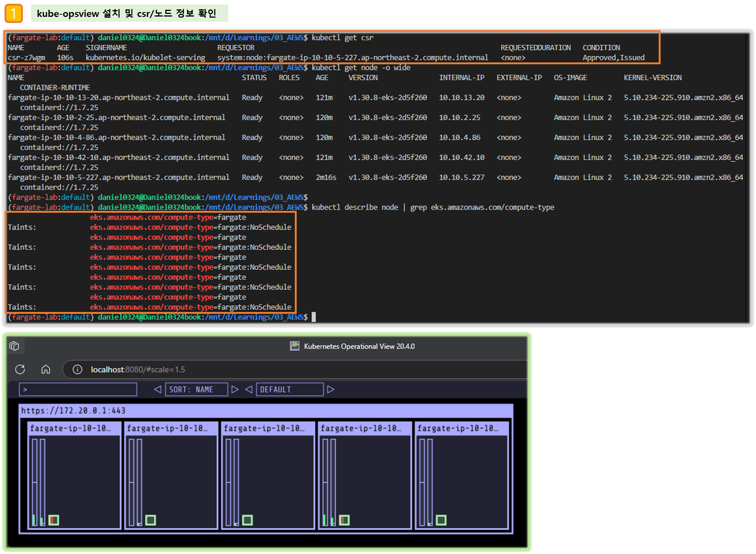The height and width of the screenshot is (554, 756).
Task: Open the SORT: NAME selector
Action: [196, 389]
